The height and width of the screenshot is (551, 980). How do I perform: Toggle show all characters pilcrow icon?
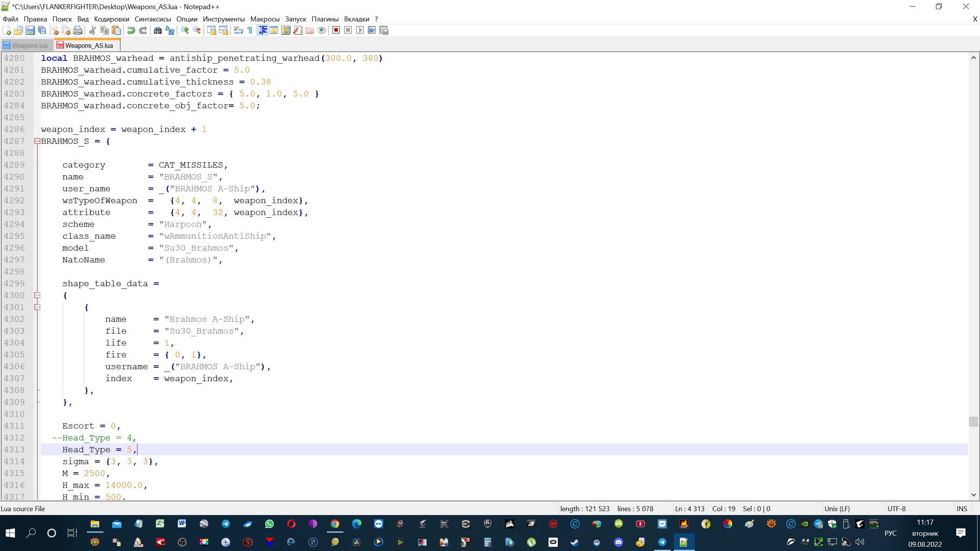(250, 30)
